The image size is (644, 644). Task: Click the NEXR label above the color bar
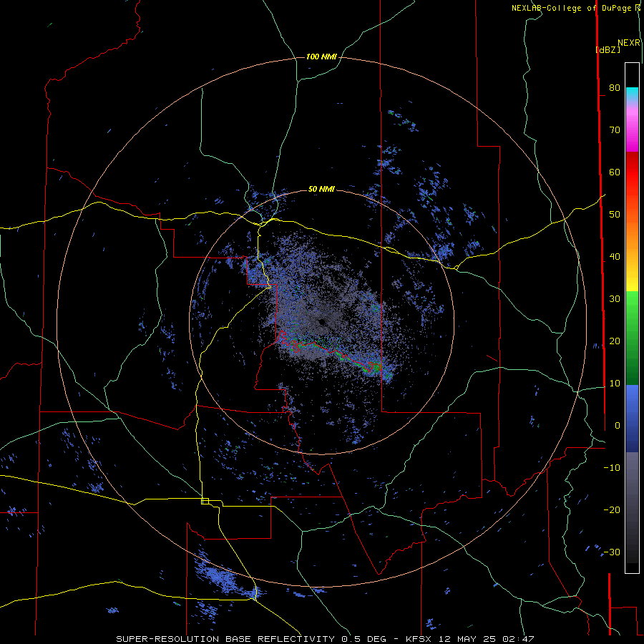(x=628, y=43)
